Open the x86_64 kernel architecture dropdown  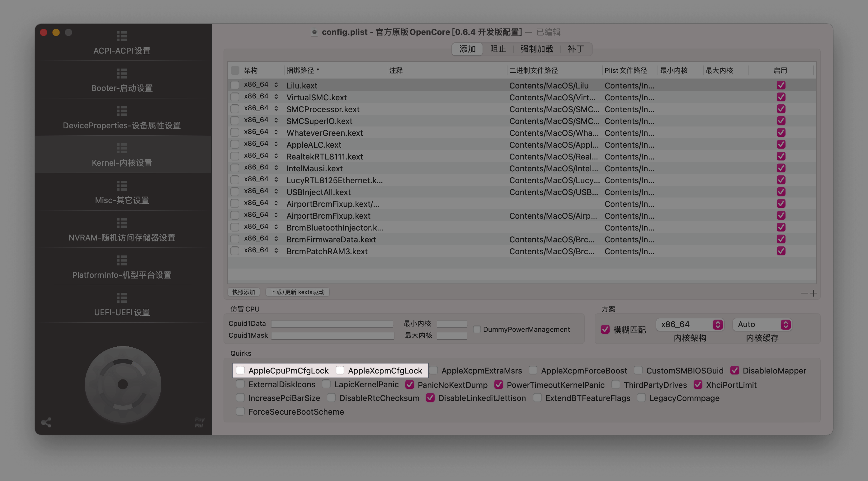click(x=690, y=324)
